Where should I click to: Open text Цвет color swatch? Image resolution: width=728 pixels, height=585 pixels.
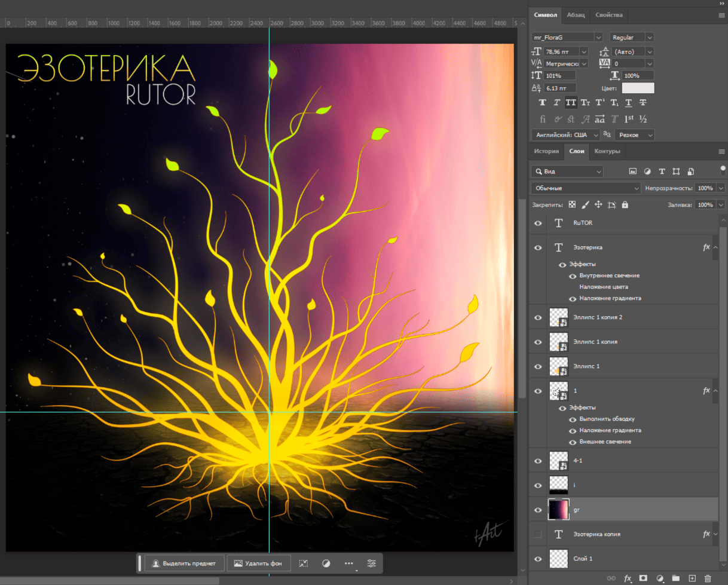coord(638,88)
